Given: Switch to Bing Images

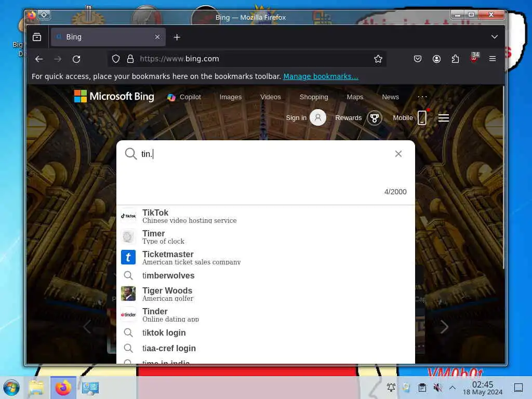Looking at the screenshot, I should coord(230,97).
